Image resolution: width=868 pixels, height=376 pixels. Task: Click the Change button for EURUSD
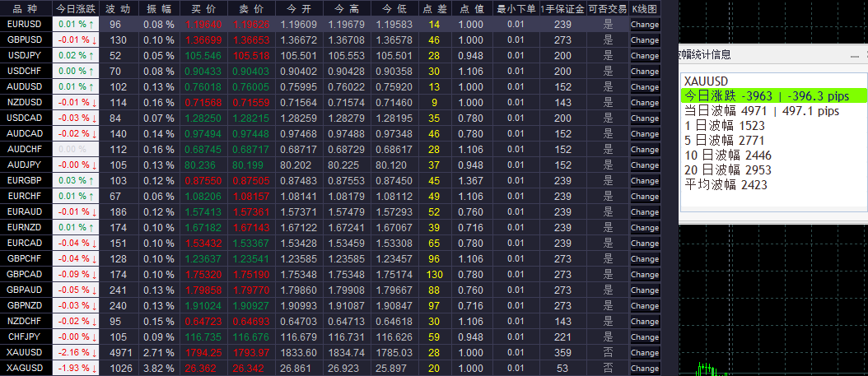[644, 25]
